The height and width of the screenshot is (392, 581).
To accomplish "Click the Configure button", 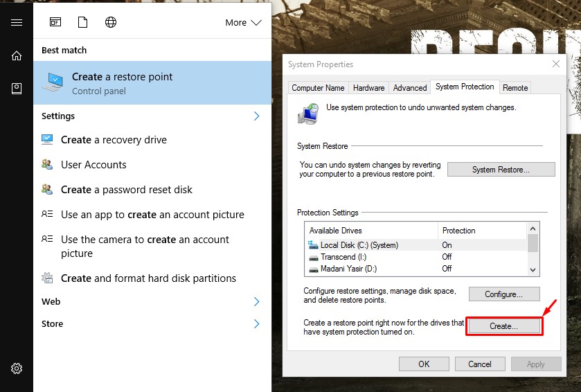I will tap(504, 294).
